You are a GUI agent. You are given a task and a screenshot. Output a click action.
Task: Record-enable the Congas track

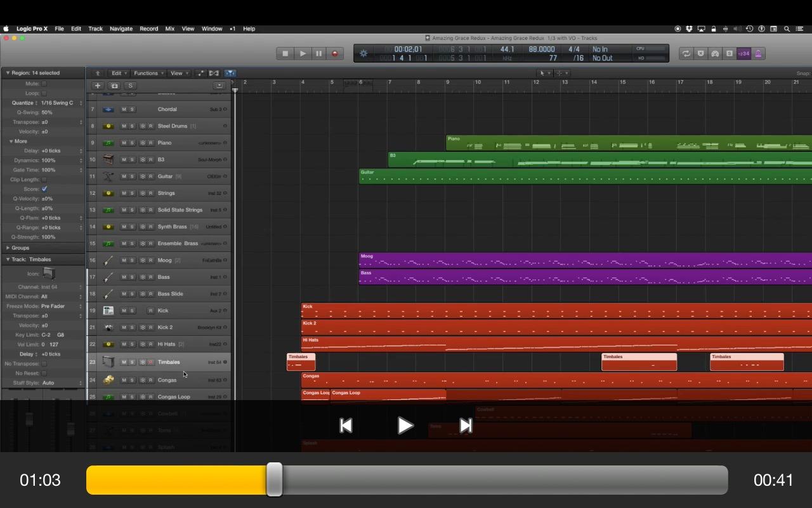tap(150, 380)
